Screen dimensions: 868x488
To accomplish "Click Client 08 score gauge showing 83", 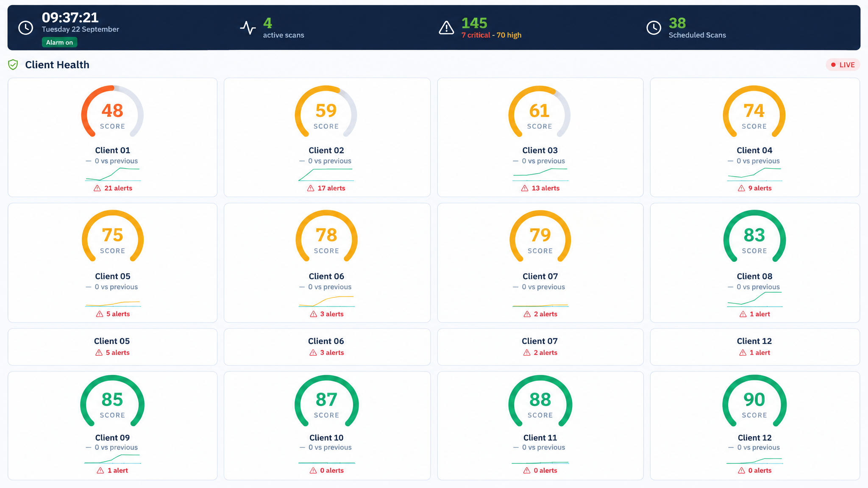I will click(x=754, y=236).
